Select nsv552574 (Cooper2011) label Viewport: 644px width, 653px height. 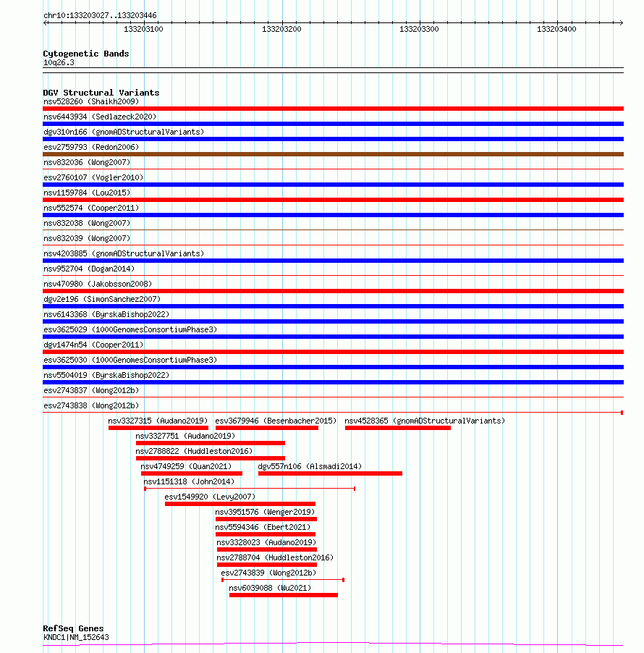pyautogui.click(x=91, y=208)
